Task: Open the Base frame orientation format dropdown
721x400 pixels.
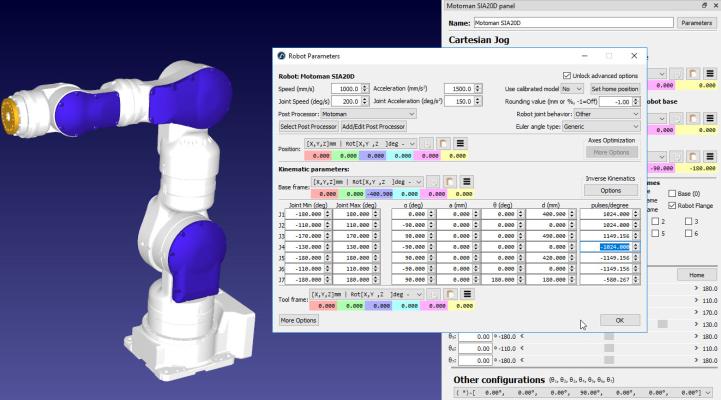Action: pyautogui.click(x=367, y=182)
